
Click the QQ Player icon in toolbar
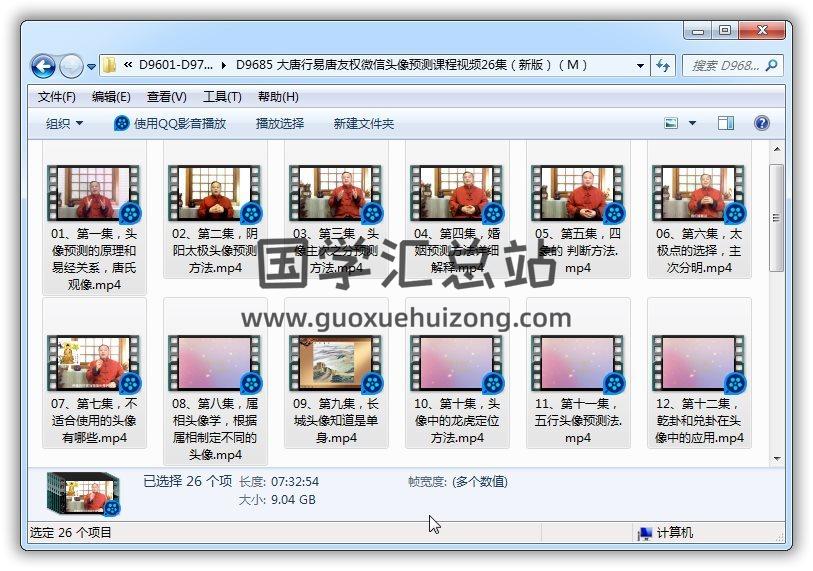tap(122, 123)
